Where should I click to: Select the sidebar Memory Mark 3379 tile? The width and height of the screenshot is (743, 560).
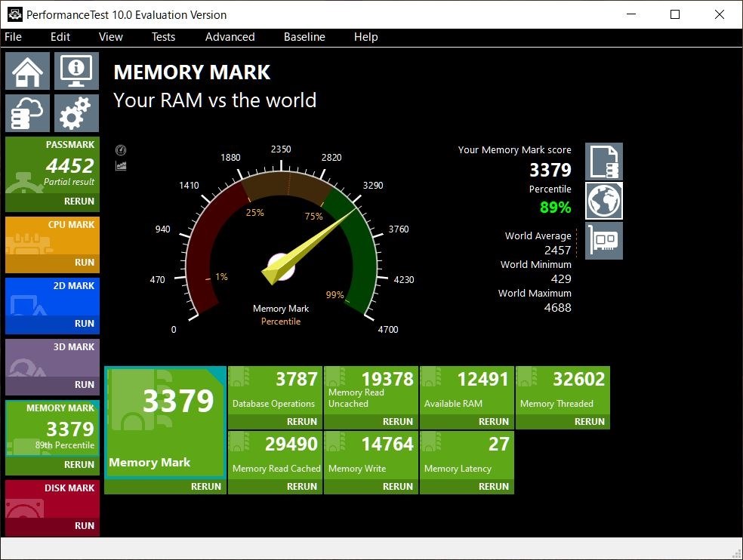pyautogui.click(x=53, y=428)
